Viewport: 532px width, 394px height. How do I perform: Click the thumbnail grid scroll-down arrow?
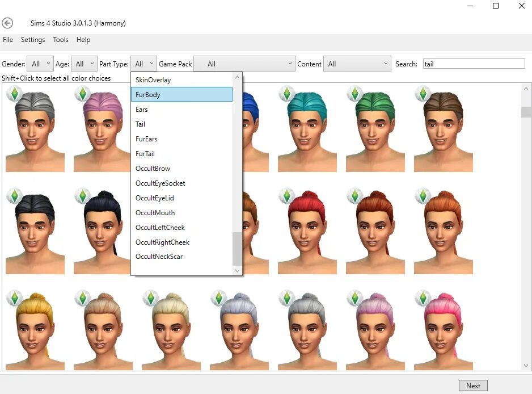pos(526,366)
